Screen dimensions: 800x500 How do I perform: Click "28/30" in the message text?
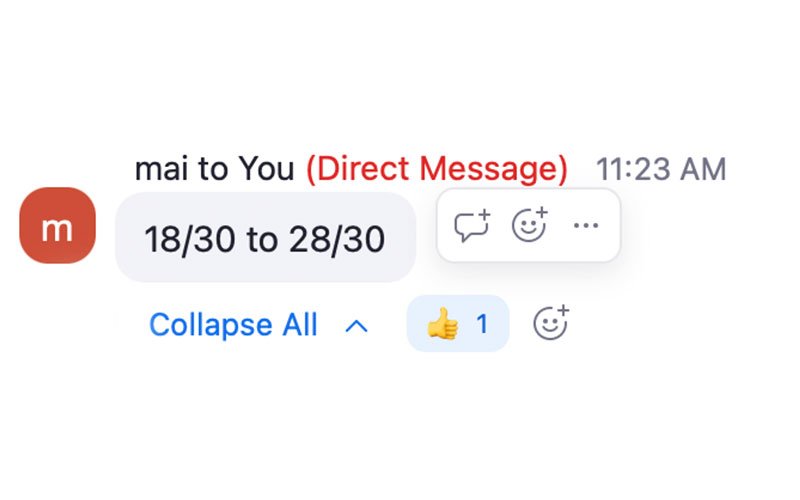pyautogui.click(x=337, y=239)
